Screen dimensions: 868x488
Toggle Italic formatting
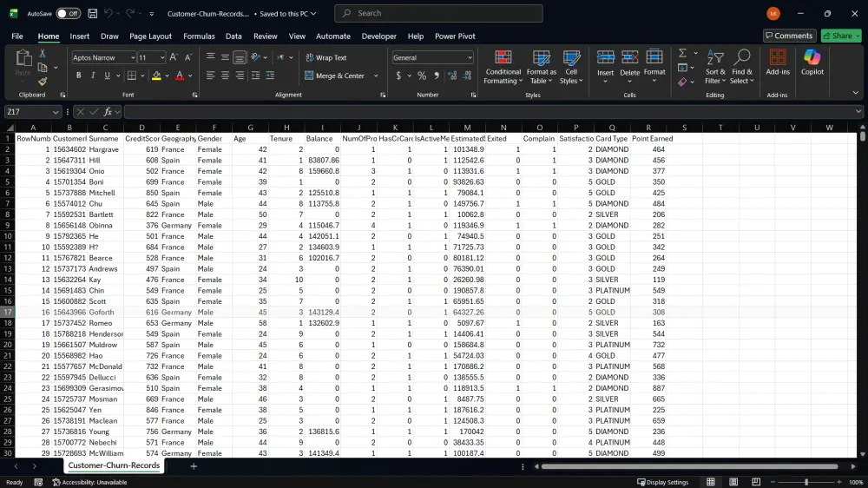coord(93,76)
